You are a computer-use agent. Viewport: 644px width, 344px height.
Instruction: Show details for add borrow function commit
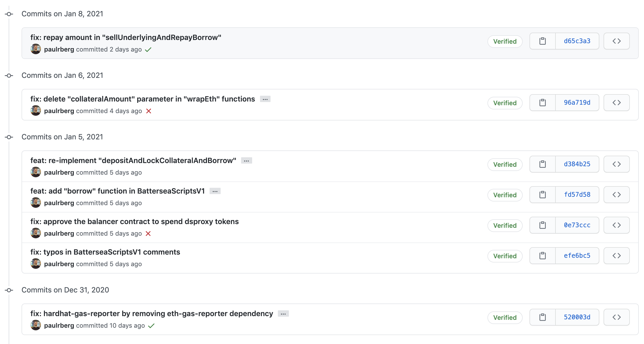pos(215,191)
